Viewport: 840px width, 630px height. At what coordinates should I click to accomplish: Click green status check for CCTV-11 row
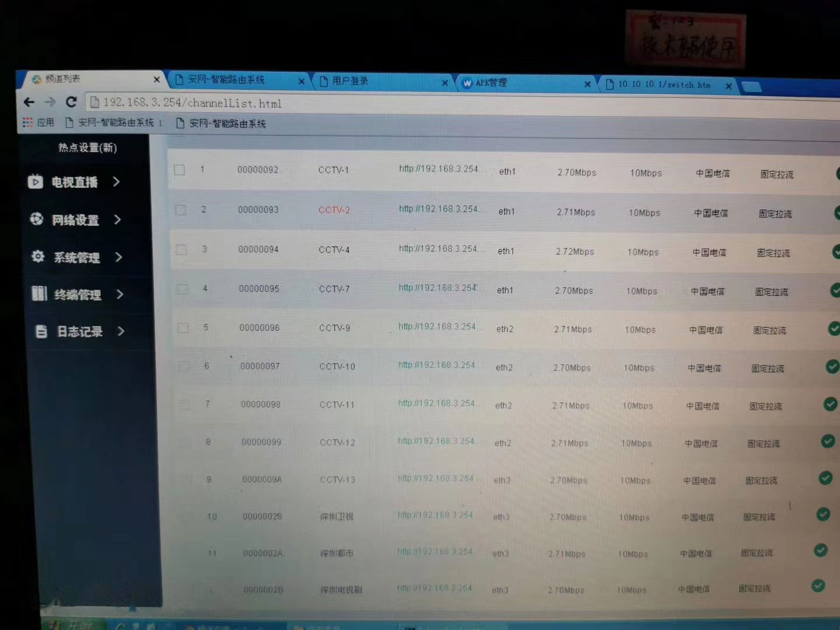(x=830, y=404)
